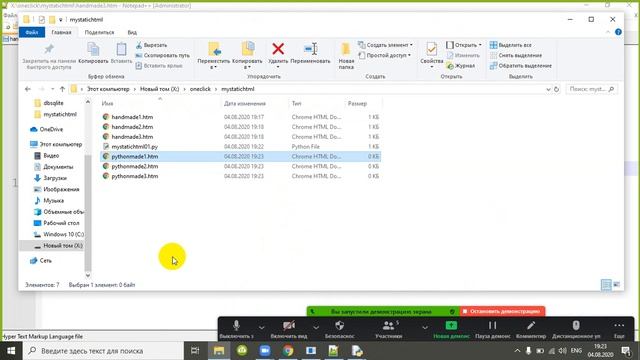
Task: Switch to Вид ribbon tab
Action: coord(132,32)
